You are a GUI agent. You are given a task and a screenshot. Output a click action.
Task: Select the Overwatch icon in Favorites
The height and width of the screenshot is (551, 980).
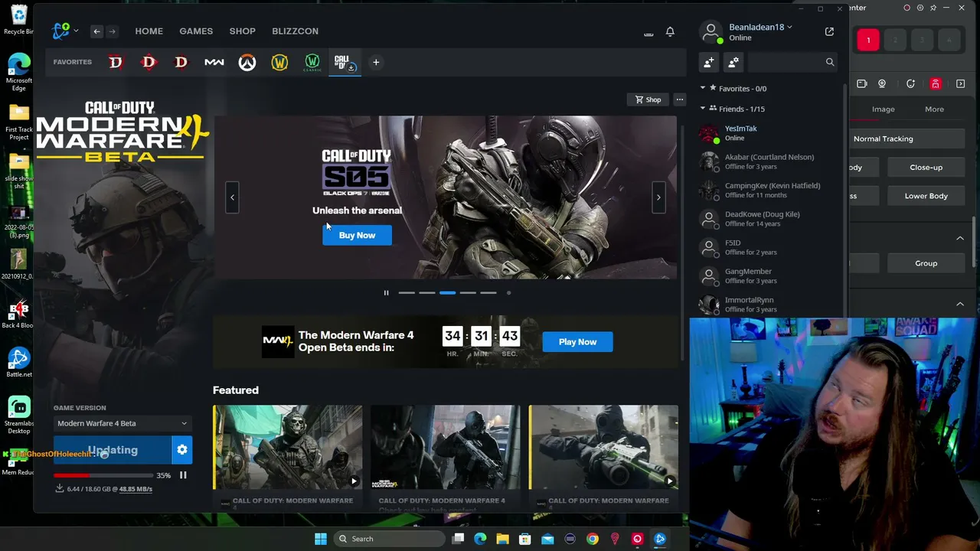tap(247, 62)
